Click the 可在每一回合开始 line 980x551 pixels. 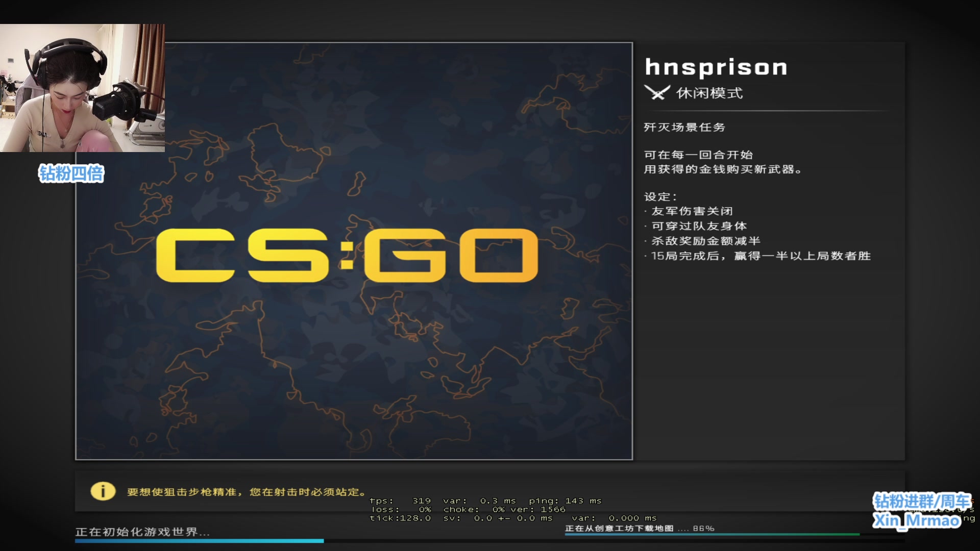click(x=698, y=155)
